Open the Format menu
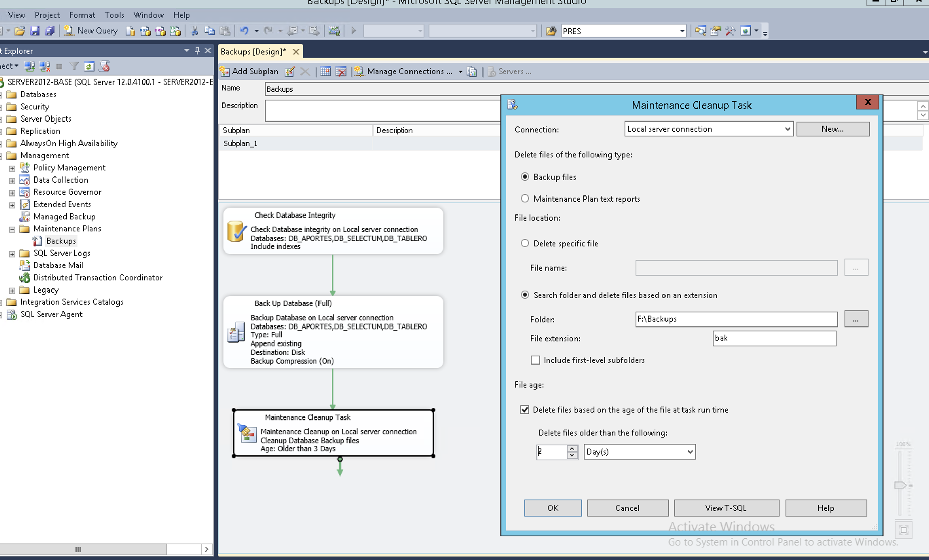The width and height of the screenshot is (929, 560). click(82, 15)
